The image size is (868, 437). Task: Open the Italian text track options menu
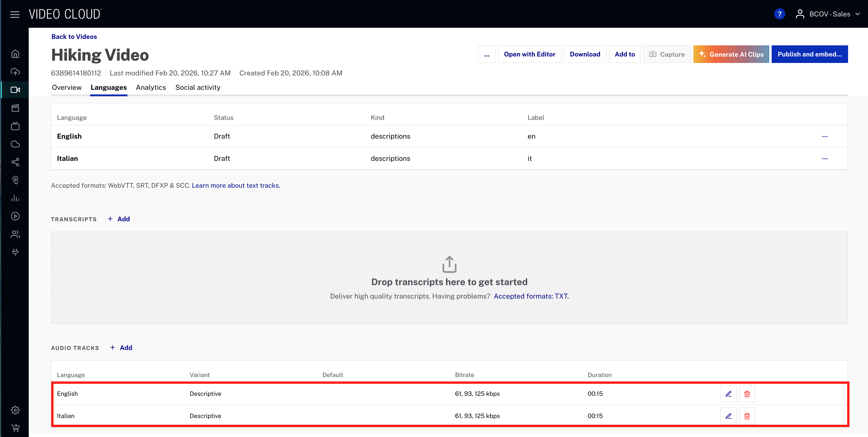(x=824, y=159)
